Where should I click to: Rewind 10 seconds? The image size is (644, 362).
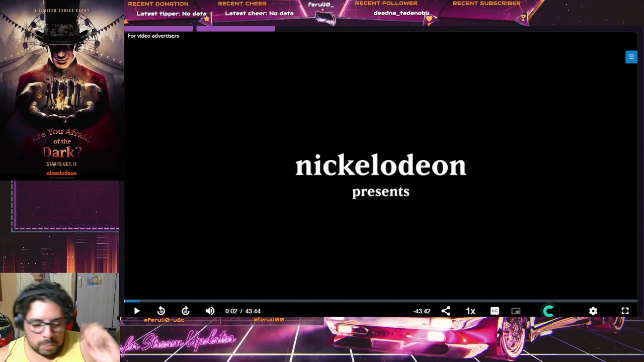tap(161, 311)
